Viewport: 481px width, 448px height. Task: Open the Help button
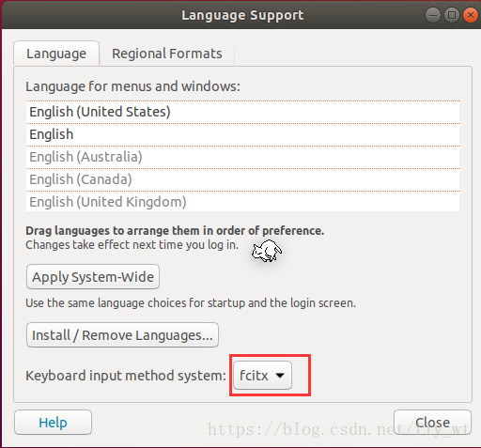tap(53, 423)
